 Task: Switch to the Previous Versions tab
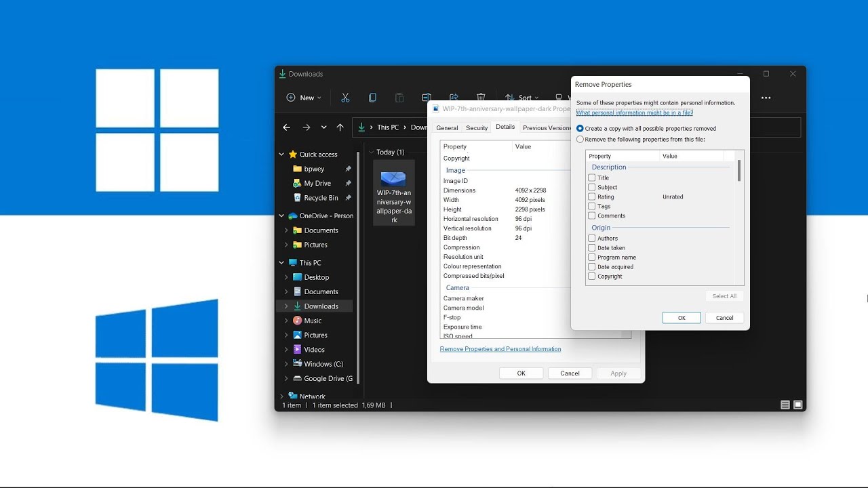coord(547,128)
